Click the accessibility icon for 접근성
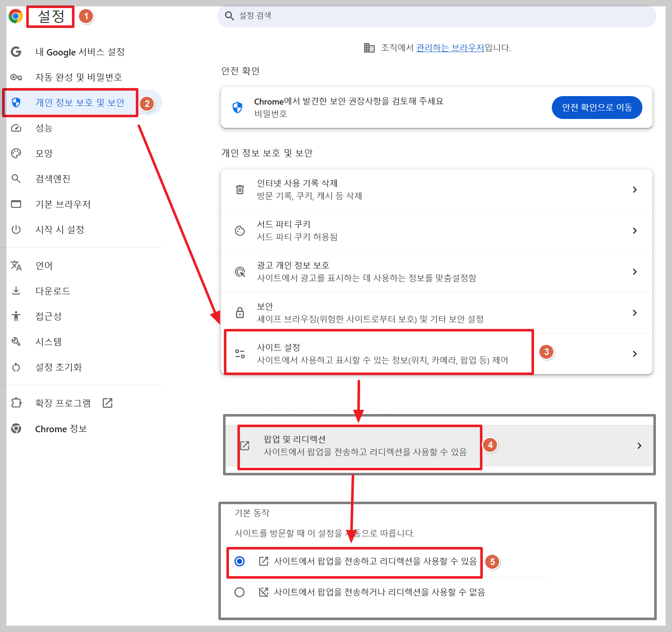 tap(16, 316)
